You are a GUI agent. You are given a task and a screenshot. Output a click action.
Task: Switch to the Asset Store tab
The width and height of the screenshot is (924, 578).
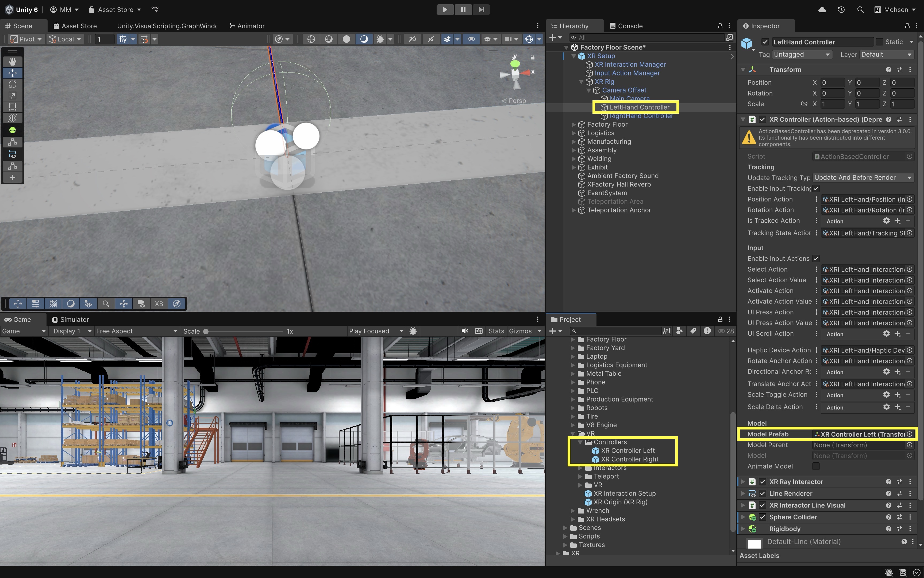click(x=75, y=26)
